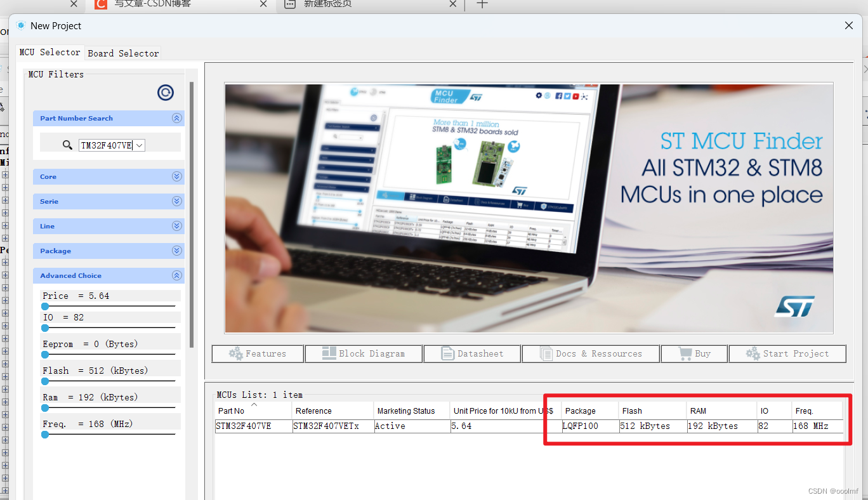
Task: Sort by the Freq. column header
Action: click(x=817, y=411)
